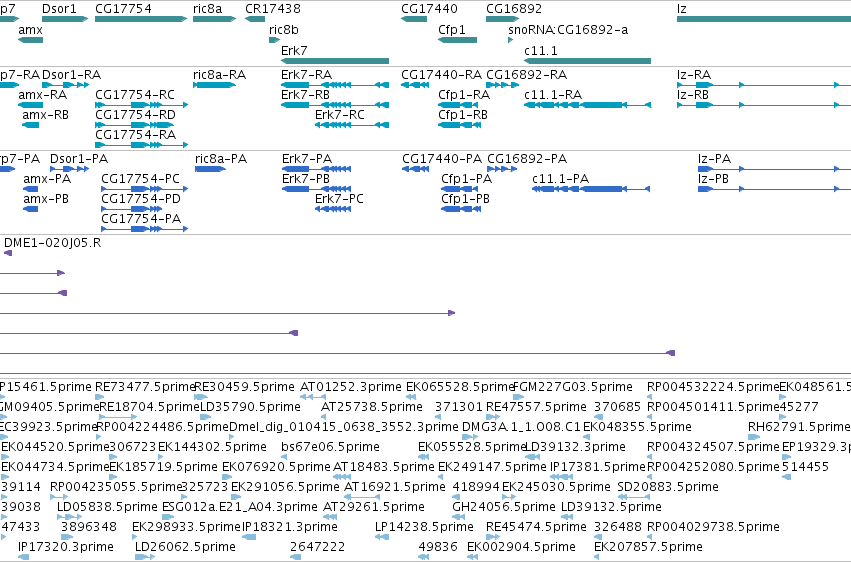Screen dimensions: 851x562
Task: Click the Erk7-PC protein label
Action: [339, 199]
